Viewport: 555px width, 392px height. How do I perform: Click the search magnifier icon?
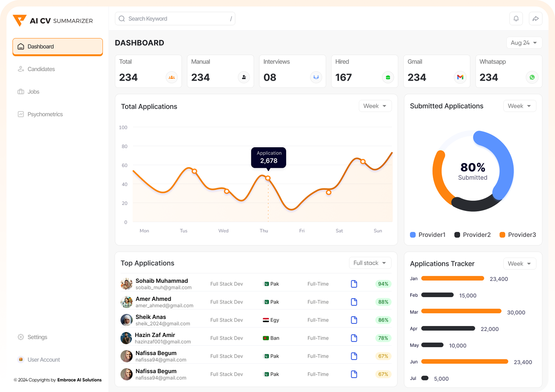(x=122, y=18)
